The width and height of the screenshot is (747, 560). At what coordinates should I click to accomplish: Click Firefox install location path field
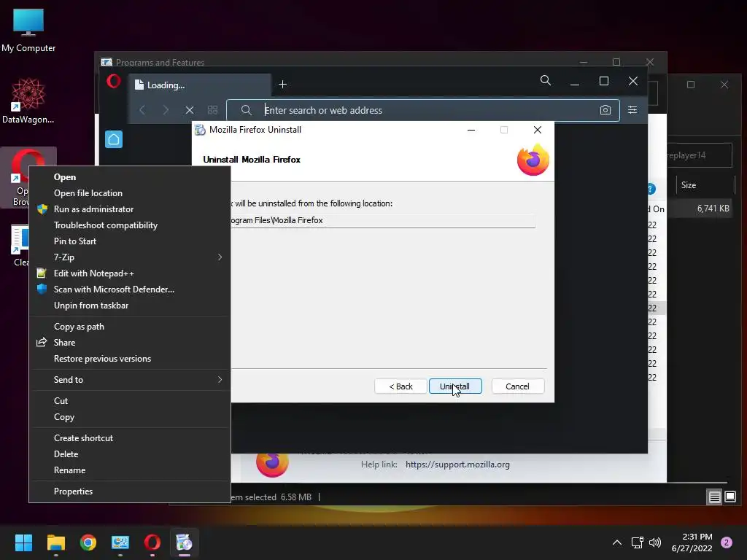tap(382, 220)
